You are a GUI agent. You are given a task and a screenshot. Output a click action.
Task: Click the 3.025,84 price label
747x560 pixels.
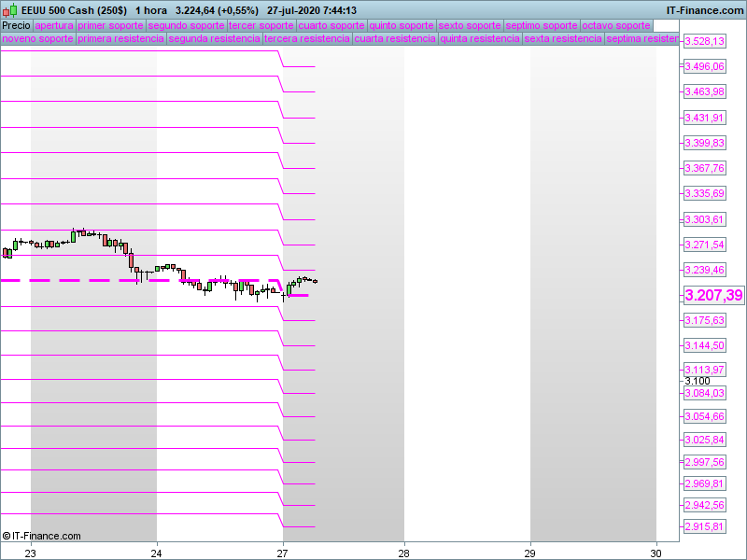[705, 440]
